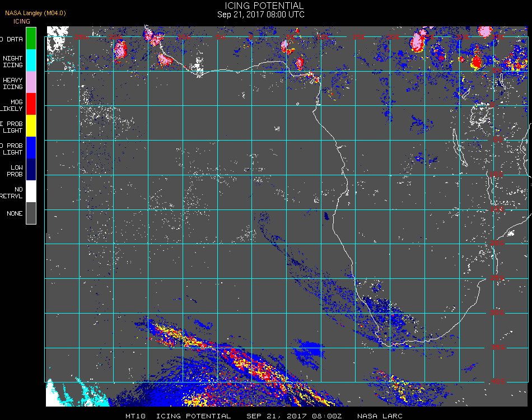Click the '20S' latitude label

(497, 243)
